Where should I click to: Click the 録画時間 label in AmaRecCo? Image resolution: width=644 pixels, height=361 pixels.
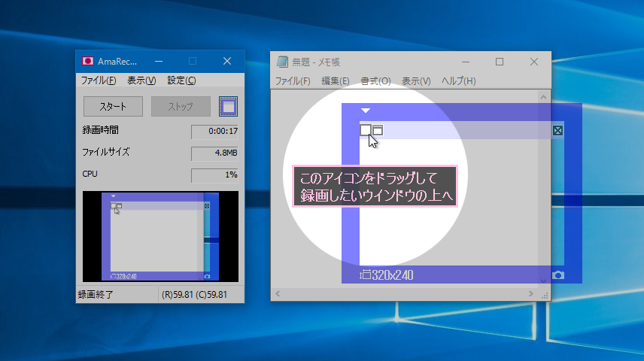pos(100,130)
